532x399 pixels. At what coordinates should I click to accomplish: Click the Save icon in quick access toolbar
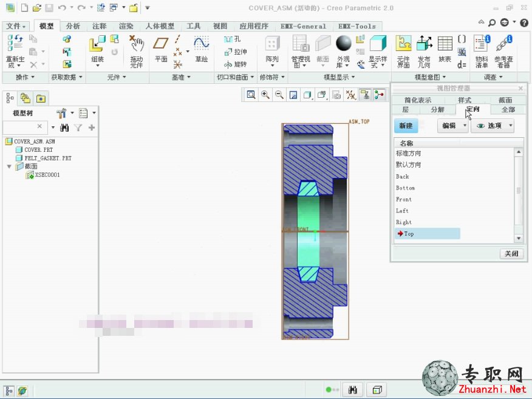pyautogui.click(x=49, y=8)
